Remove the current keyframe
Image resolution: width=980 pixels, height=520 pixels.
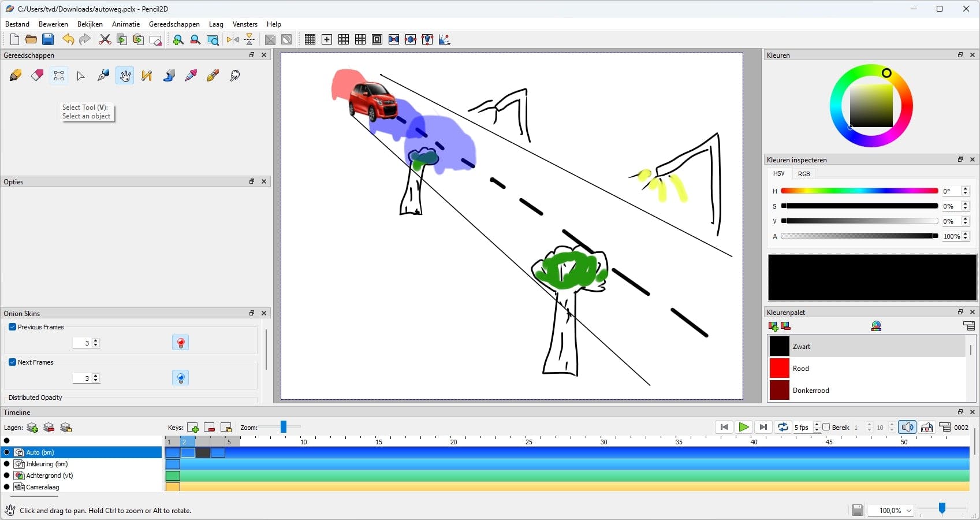coord(210,428)
